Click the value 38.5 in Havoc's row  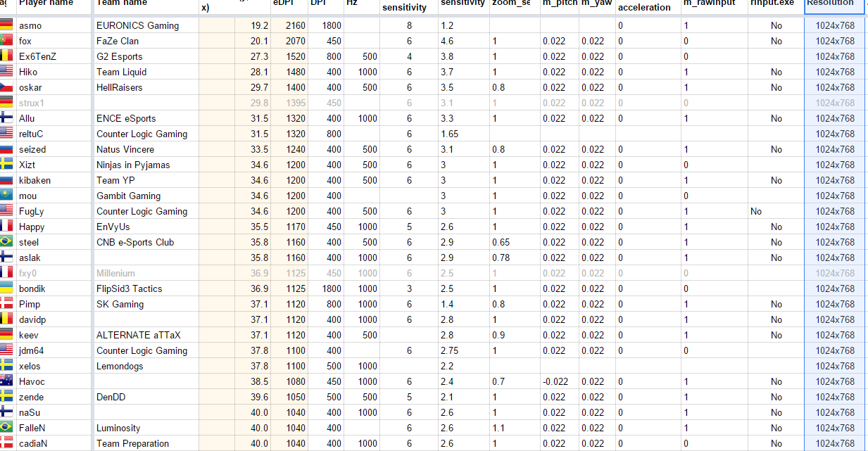click(x=260, y=381)
